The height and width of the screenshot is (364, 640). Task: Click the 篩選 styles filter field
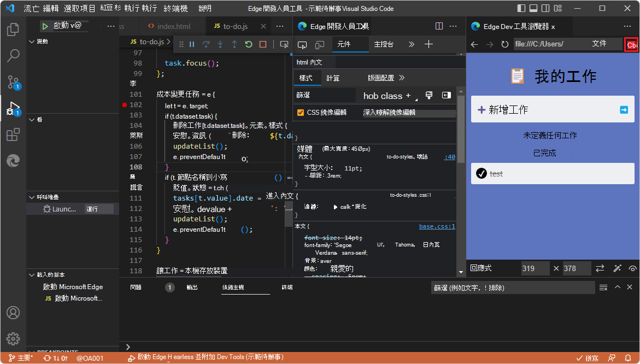(x=325, y=95)
